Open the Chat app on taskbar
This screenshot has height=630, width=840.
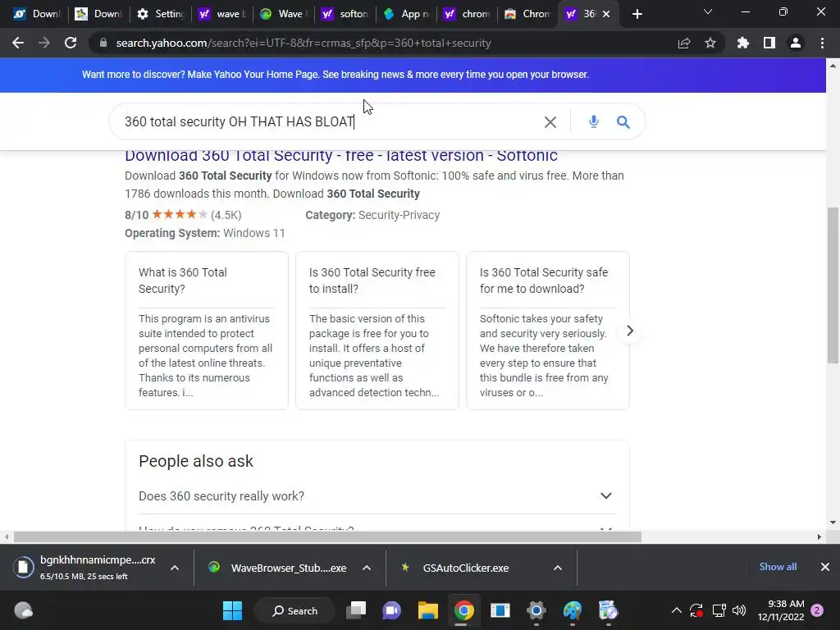[391, 610]
